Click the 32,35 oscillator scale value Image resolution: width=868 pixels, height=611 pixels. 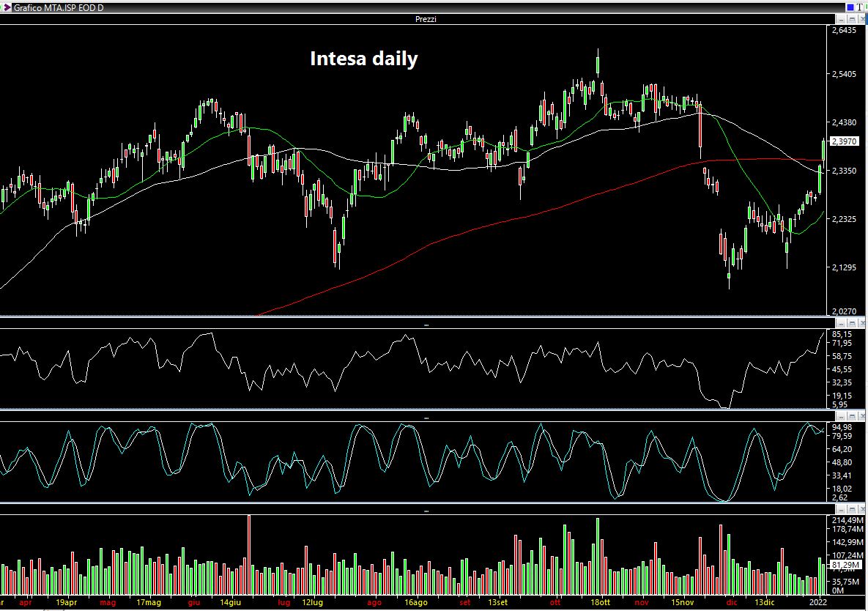click(842, 382)
